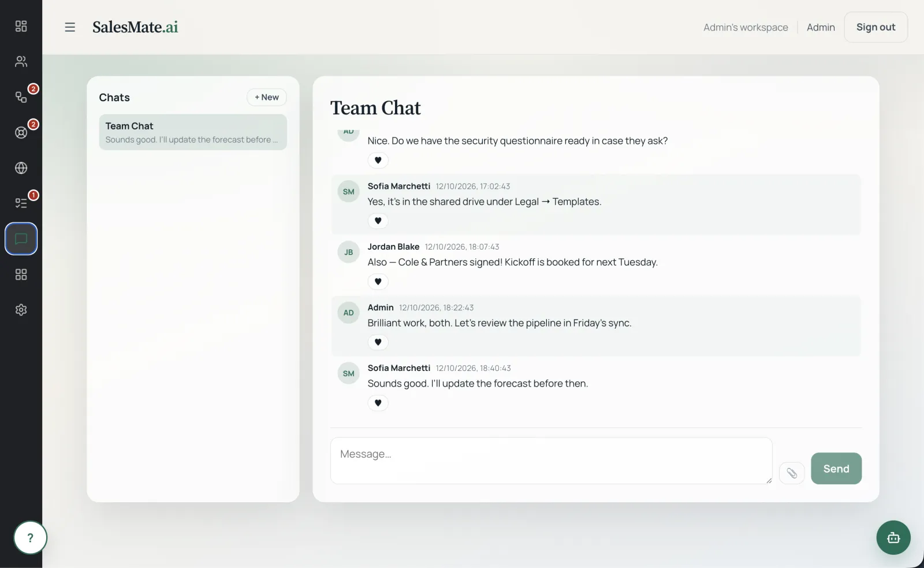Open the task list icon with badge 1
Screen dimensions: 924x568
pos(21,203)
